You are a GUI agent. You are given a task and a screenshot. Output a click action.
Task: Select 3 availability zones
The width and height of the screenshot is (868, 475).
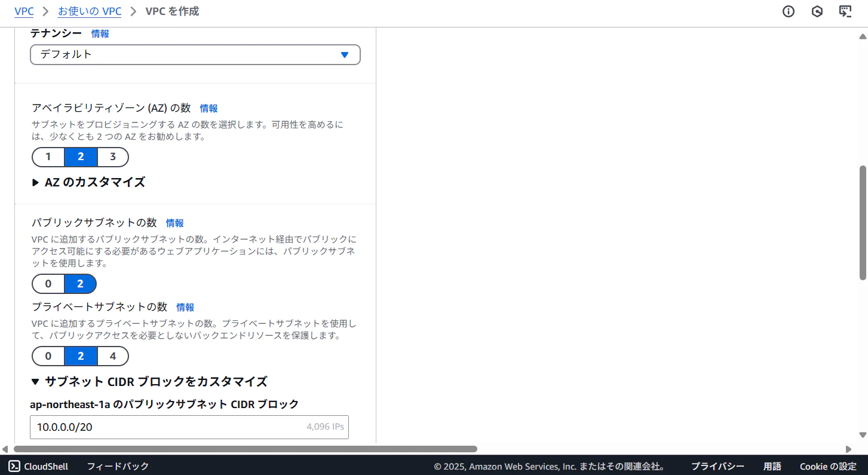coord(113,157)
